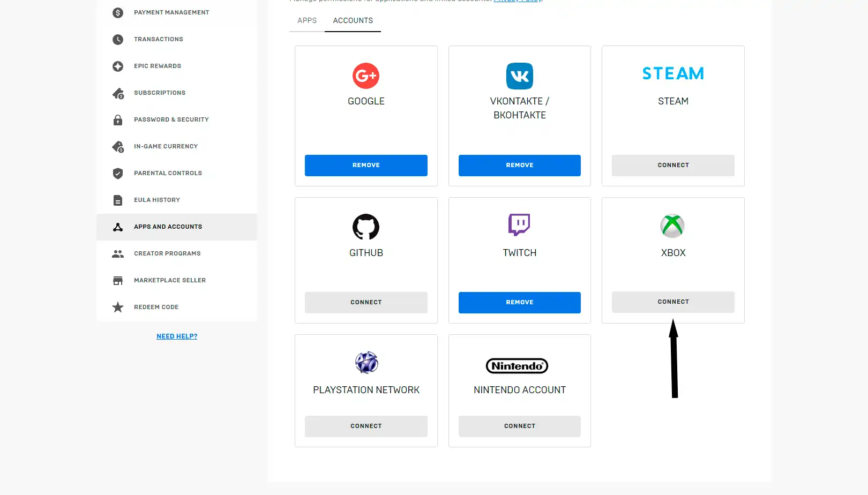This screenshot has width=868, height=495.
Task: Switch to the Apps tab
Action: [307, 20]
